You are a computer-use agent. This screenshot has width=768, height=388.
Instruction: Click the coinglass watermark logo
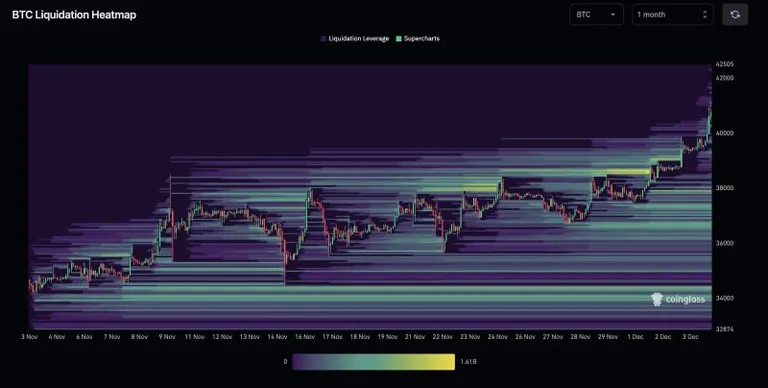point(678,299)
